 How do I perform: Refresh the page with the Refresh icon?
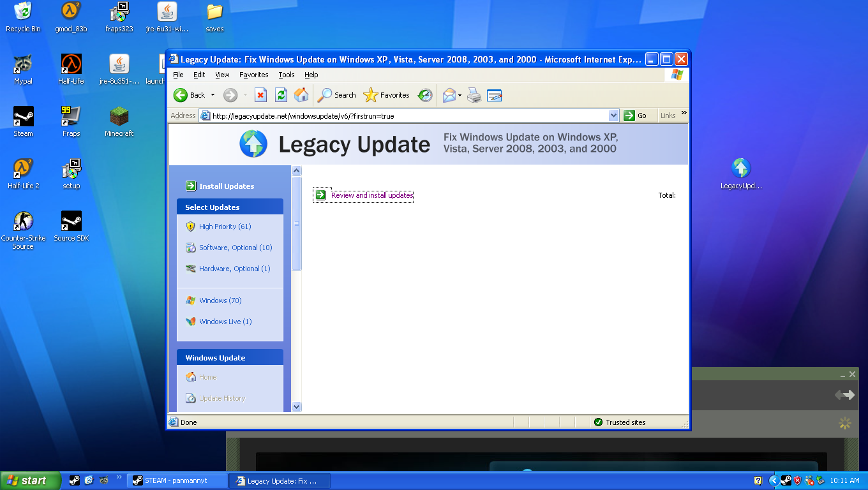281,94
